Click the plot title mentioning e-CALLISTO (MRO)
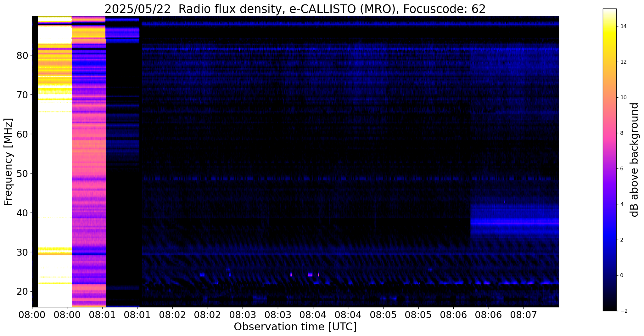 click(x=295, y=9)
